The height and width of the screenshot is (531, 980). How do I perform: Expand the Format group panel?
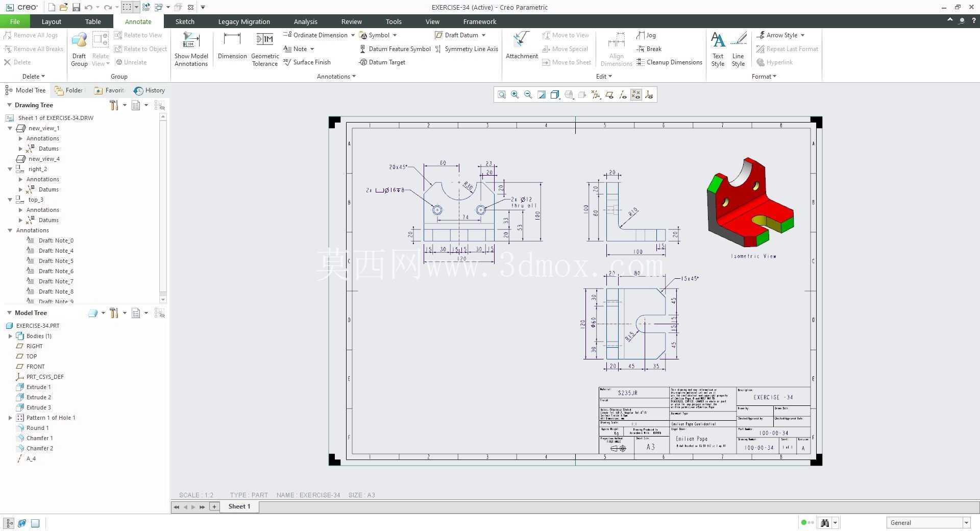764,77
